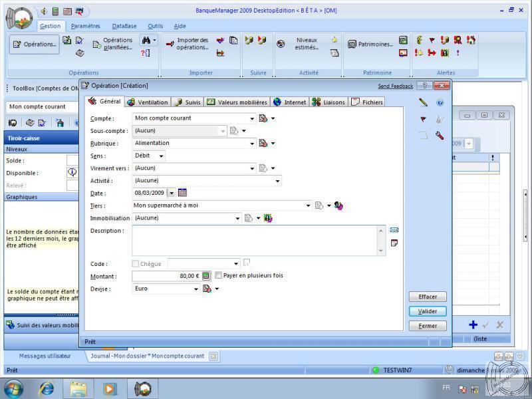Expand the Virement vers dropdown
This screenshot has width=532, height=399.
(252, 168)
